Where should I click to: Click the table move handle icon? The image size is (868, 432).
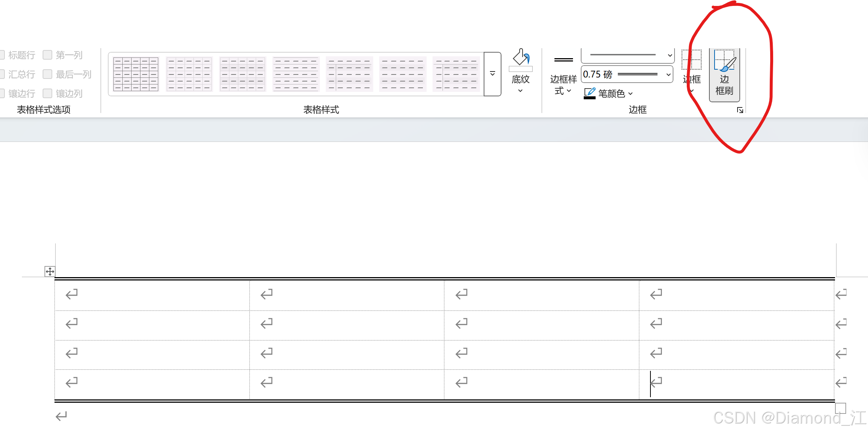coord(50,272)
